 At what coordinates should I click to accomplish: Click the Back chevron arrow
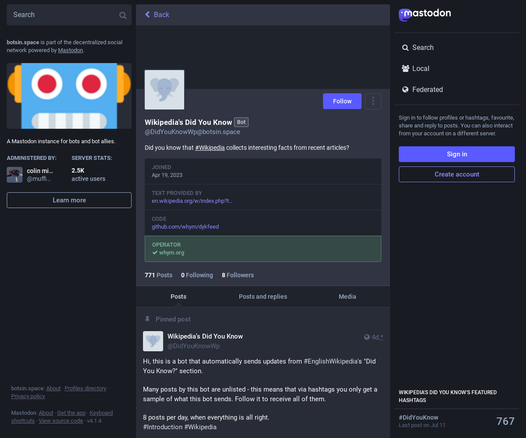[x=147, y=14]
